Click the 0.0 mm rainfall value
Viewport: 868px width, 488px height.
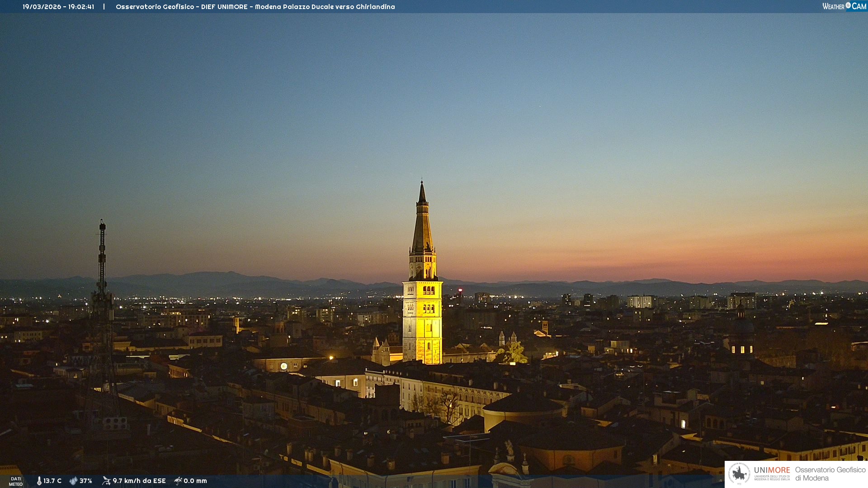point(195,481)
